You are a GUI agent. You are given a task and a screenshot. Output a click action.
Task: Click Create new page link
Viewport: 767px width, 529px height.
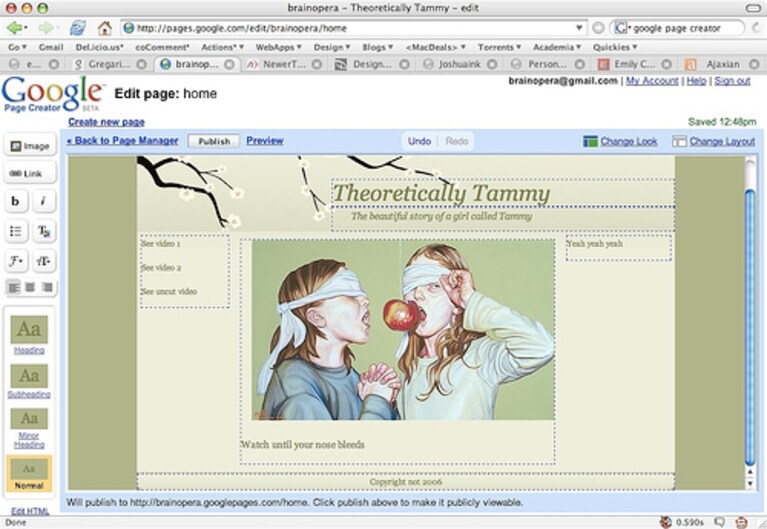tap(106, 122)
